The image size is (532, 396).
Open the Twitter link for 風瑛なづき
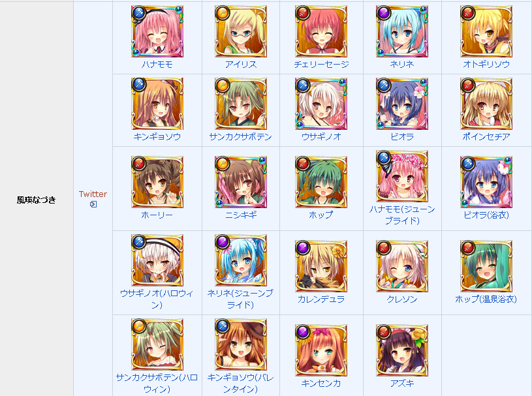[93, 194]
